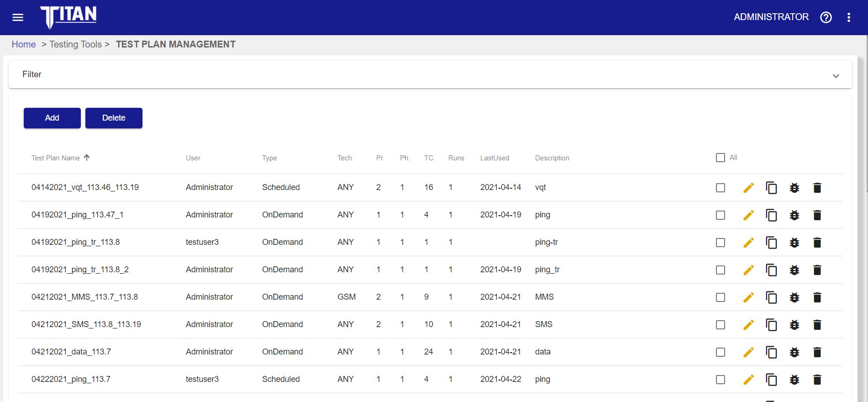Sort table by TC. column
Image resolution: width=868 pixels, height=402 pixels.
(x=429, y=158)
